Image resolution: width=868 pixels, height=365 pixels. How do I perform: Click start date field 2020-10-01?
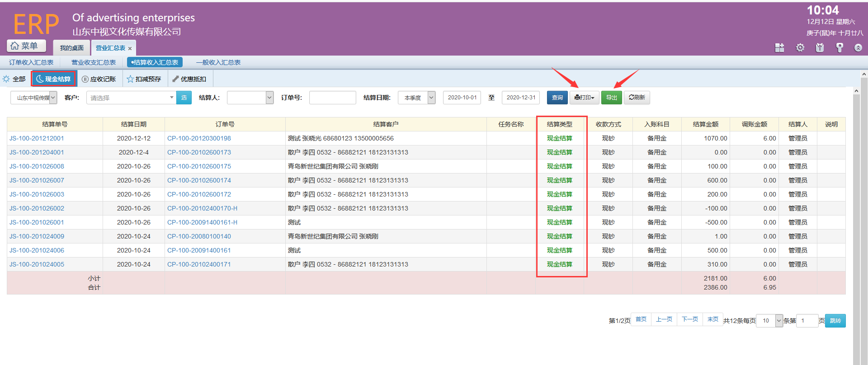point(462,98)
